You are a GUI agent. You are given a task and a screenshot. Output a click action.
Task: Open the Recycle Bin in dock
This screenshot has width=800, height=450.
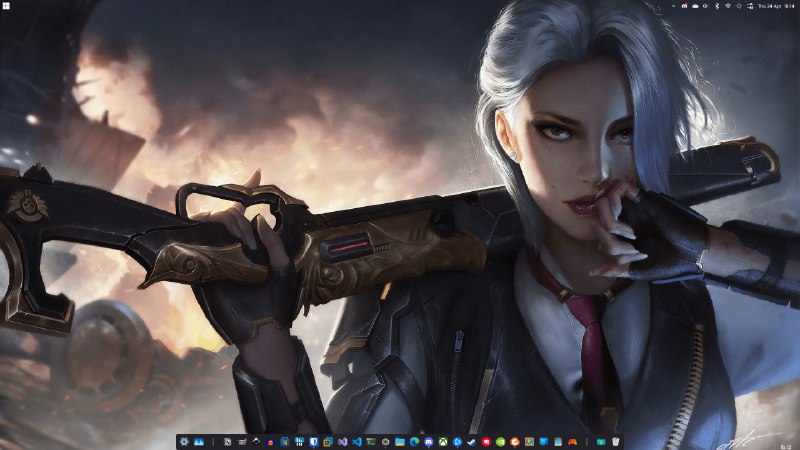[615, 442]
